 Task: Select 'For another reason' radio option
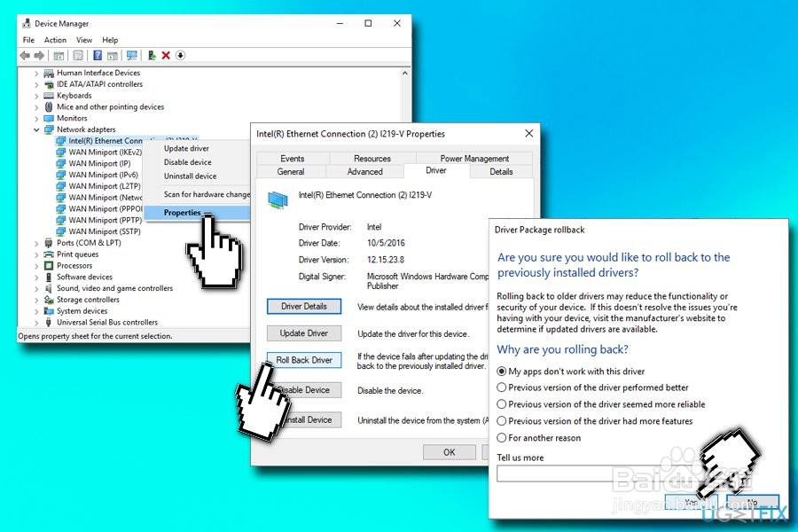(502, 438)
